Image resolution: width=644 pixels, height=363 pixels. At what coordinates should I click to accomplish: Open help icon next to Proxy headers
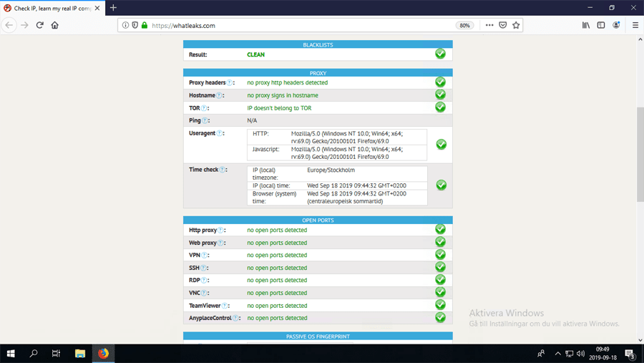pyautogui.click(x=230, y=82)
